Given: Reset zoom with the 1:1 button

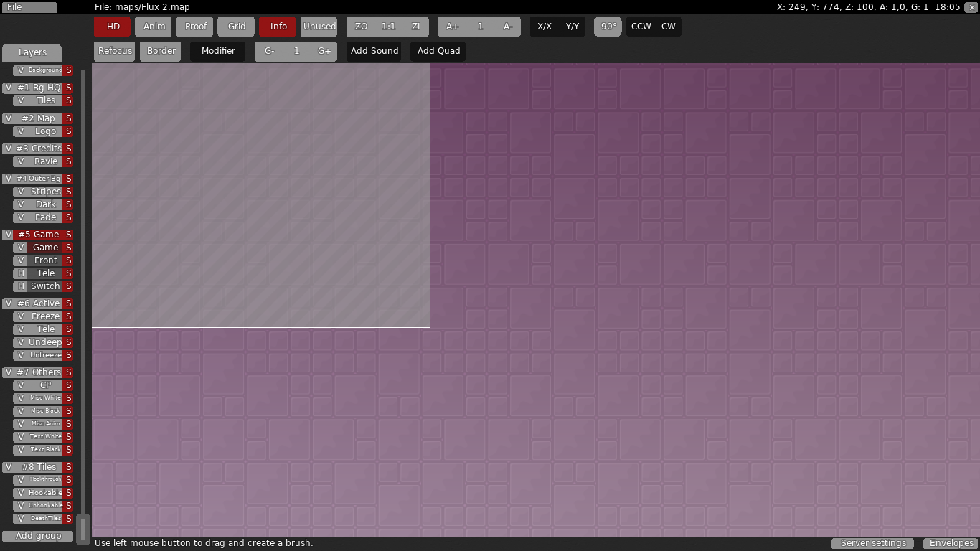Looking at the screenshot, I should [x=388, y=27].
